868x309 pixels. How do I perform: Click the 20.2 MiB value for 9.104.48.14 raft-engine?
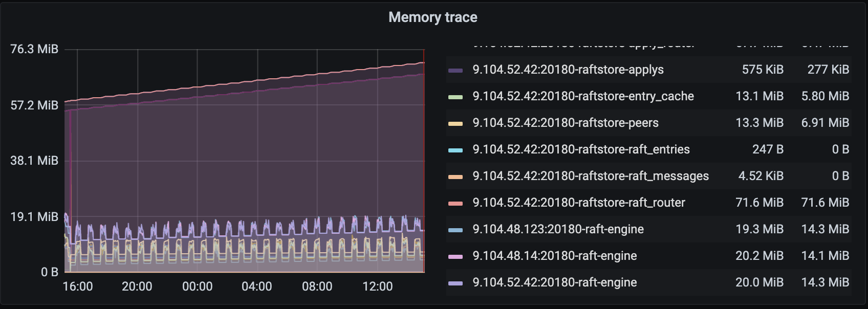click(x=759, y=256)
